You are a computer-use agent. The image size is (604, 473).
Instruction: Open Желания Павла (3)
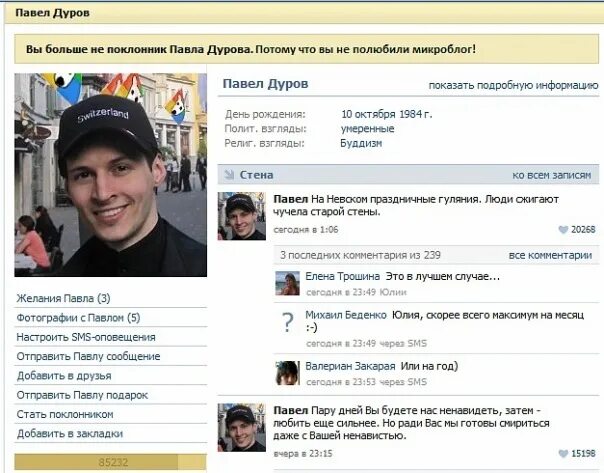pyautogui.click(x=64, y=299)
